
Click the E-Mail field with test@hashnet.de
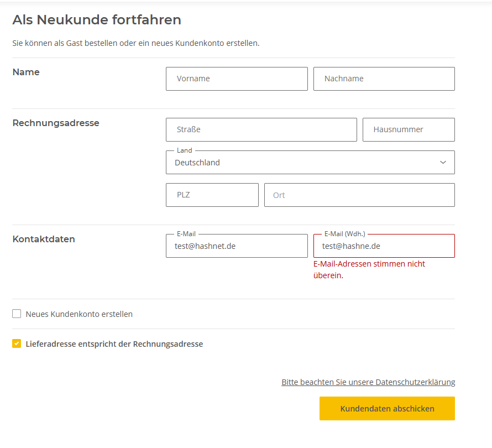237,246
